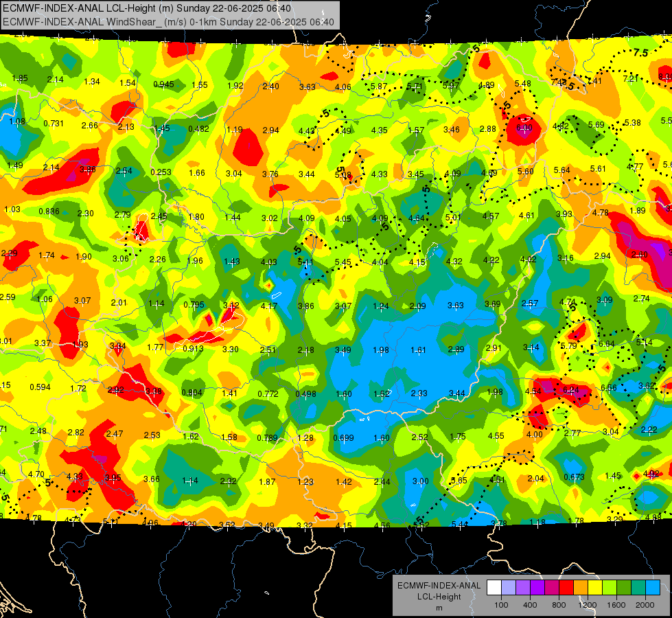Select the magenta legend swatch
Screen dimensions: 672x618
(552, 587)
